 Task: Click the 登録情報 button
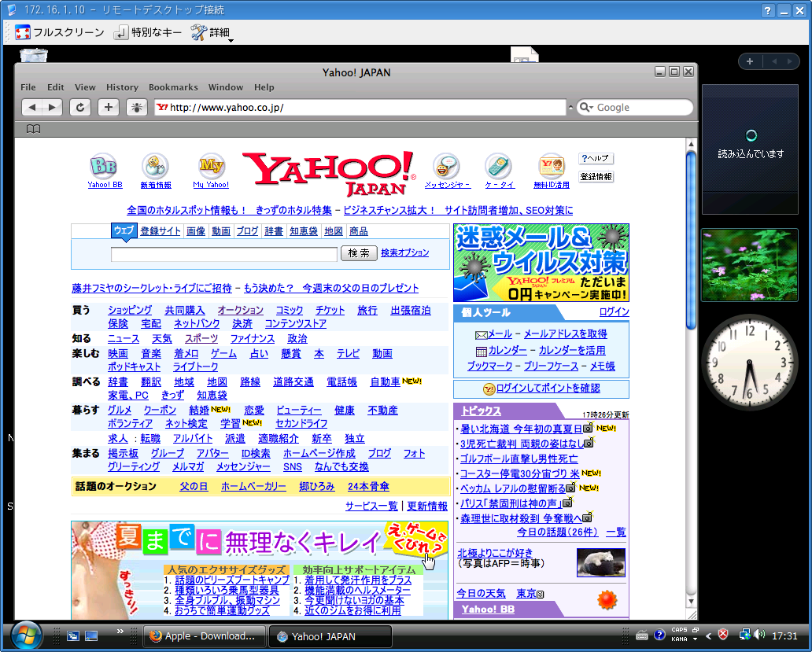[596, 176]
